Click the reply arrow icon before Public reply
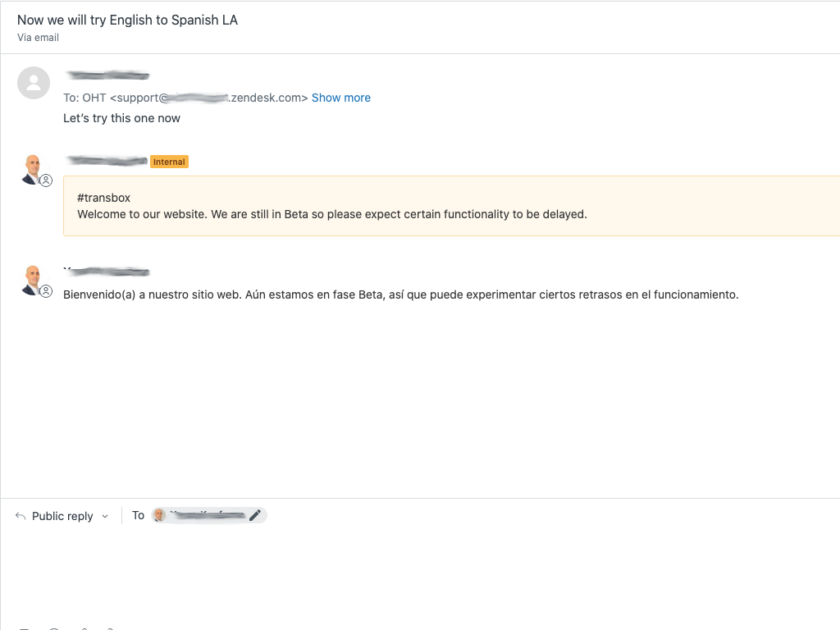This screenshot has height=630, width=840. (x=21, y=516)
